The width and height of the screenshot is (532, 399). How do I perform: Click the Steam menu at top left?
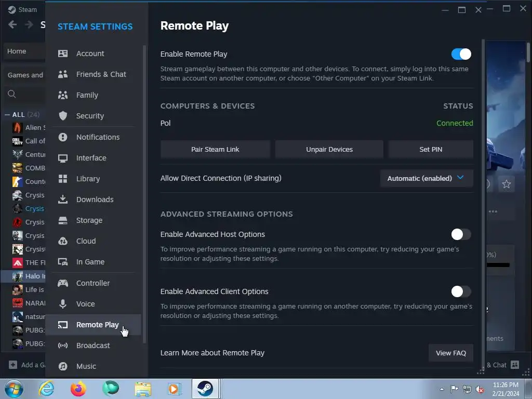22,9
